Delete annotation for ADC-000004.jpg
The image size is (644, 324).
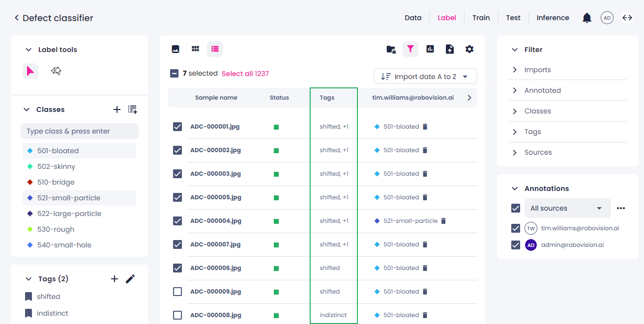click(443, 221)
